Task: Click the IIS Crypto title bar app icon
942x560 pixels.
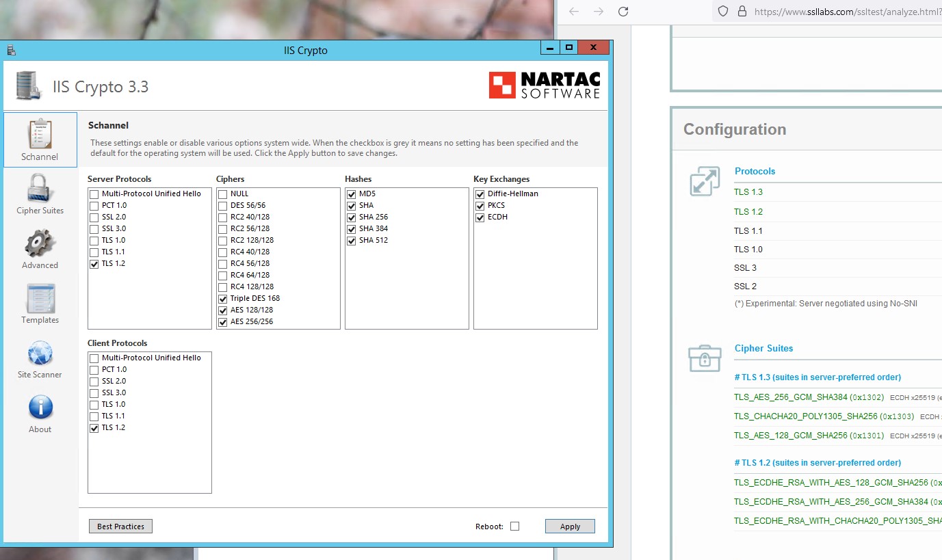Action: 11,50
